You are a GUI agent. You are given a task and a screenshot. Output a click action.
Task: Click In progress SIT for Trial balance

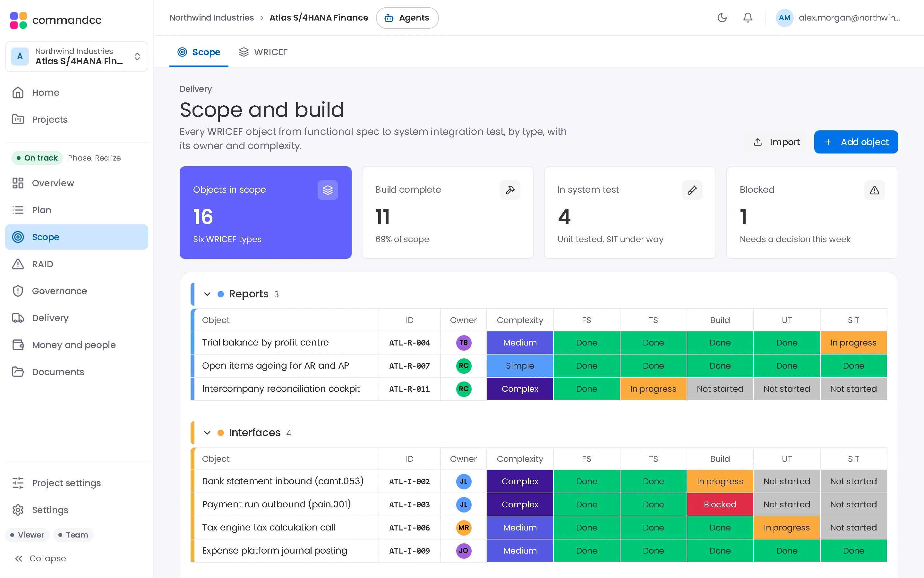click(x=853, y=343)
